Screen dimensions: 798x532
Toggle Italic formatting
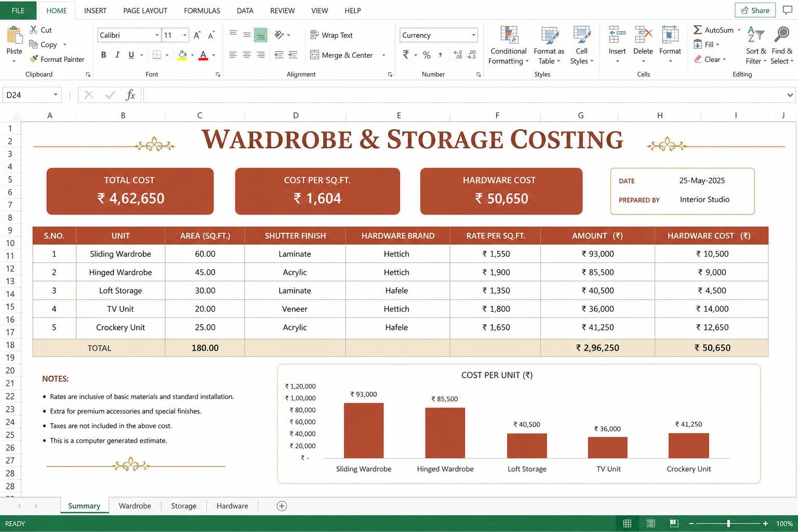[117, 55]
